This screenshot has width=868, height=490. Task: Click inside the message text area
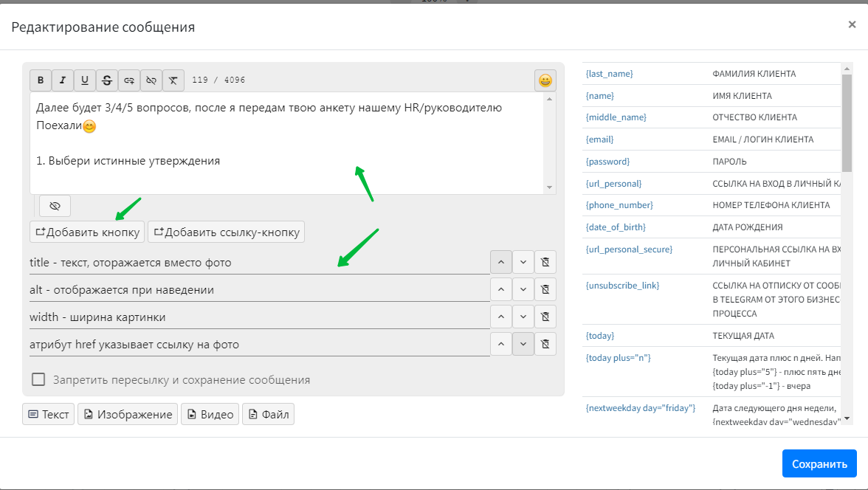click(288, 143)
